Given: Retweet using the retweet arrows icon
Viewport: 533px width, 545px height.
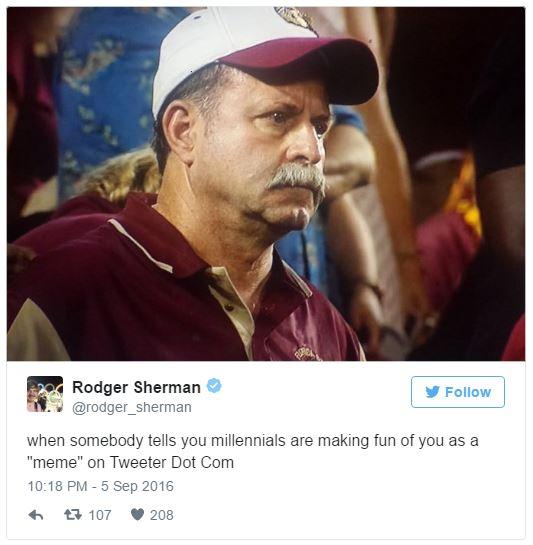Looking at the screenshot, I should [x=73, y=515].
